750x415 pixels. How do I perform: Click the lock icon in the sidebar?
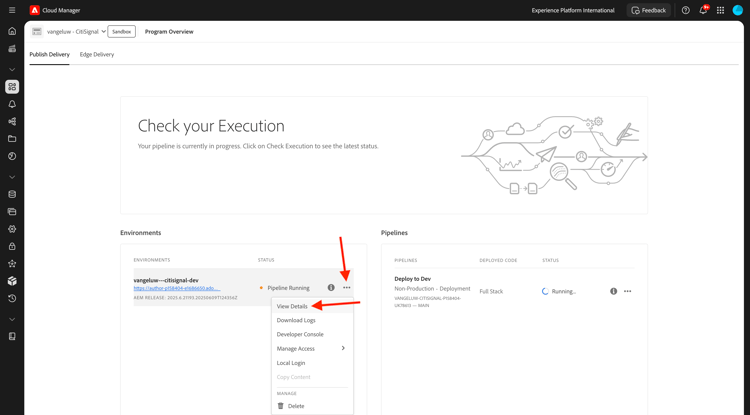pos(12,246)
